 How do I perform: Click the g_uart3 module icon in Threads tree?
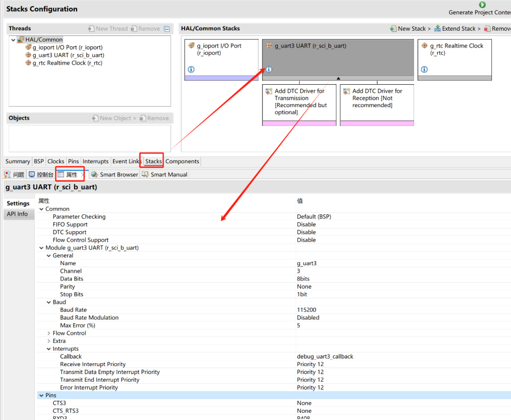[28, 55]
